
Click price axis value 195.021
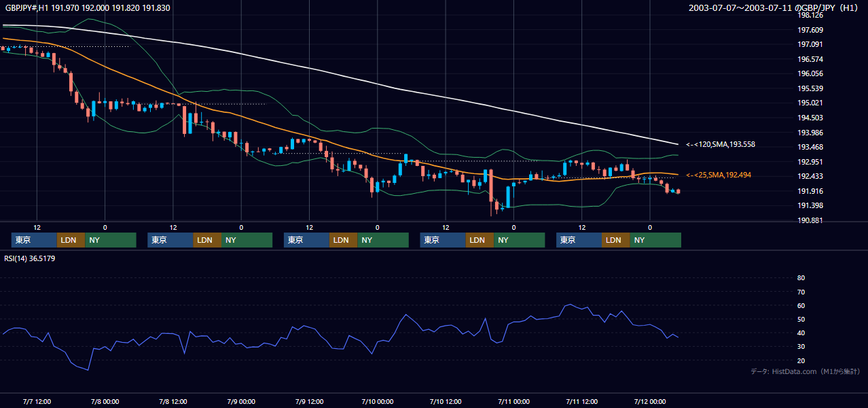coord(811,103)
